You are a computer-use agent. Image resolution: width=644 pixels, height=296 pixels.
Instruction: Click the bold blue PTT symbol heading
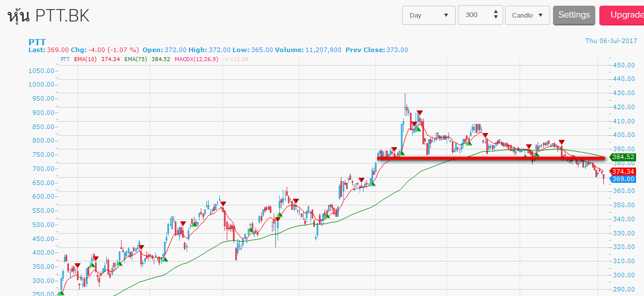tap(37, 42)
